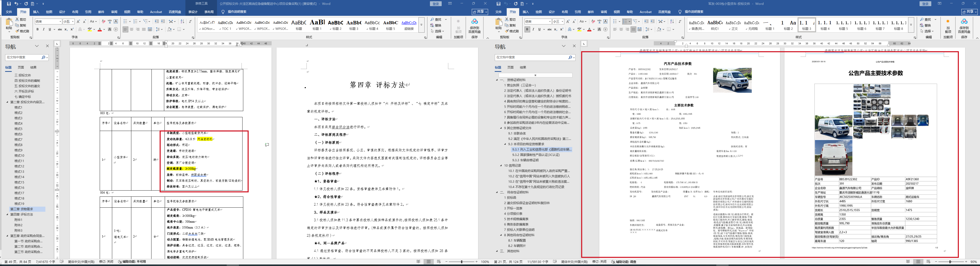Open the 表布局 tab in the left window

209,12
